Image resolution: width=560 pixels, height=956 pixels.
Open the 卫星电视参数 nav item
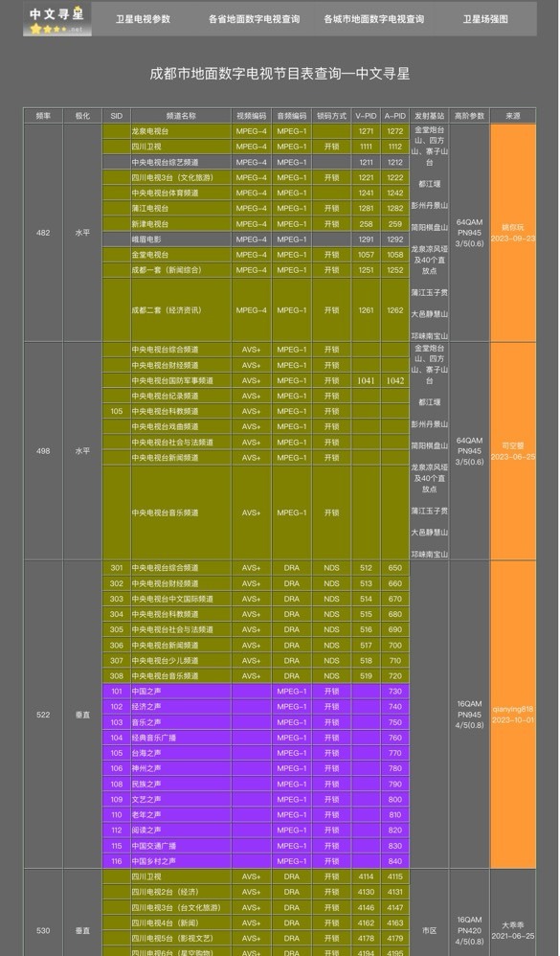pyautogui.click(x=144, y=19)
